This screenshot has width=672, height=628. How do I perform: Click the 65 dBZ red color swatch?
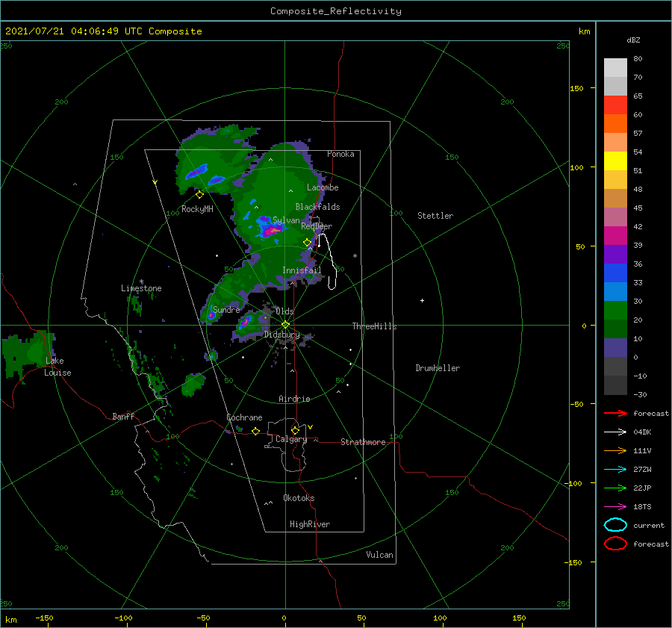click(x=615, y=105)
